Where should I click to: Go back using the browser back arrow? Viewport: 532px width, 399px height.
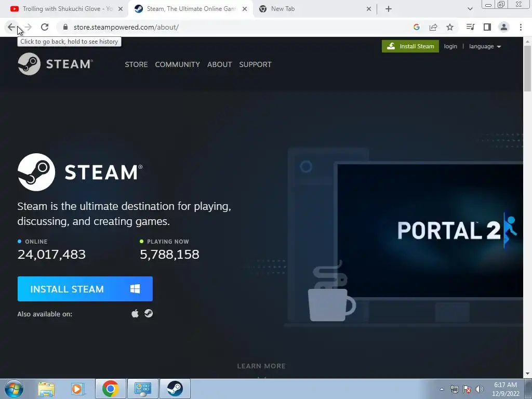(11, 27)
